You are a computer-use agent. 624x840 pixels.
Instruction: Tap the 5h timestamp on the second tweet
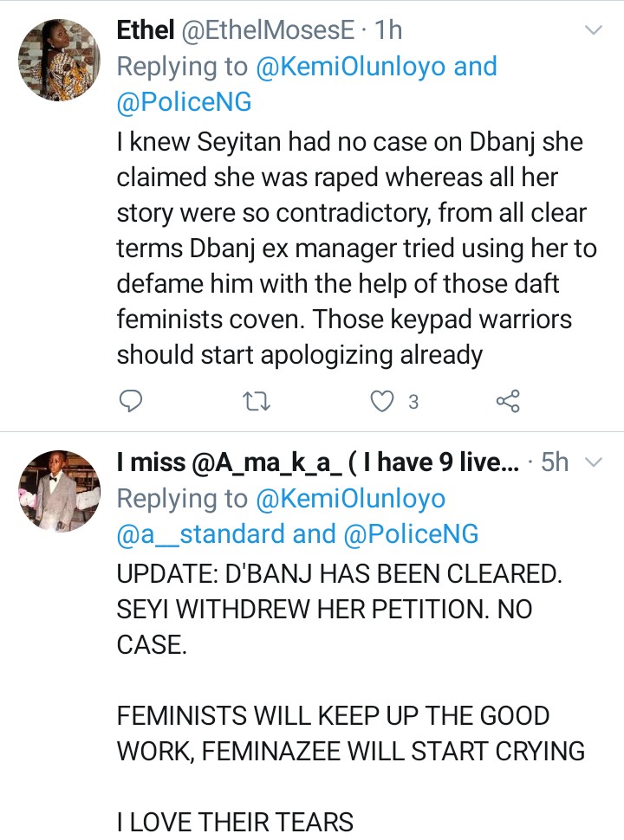click(555, 462)
